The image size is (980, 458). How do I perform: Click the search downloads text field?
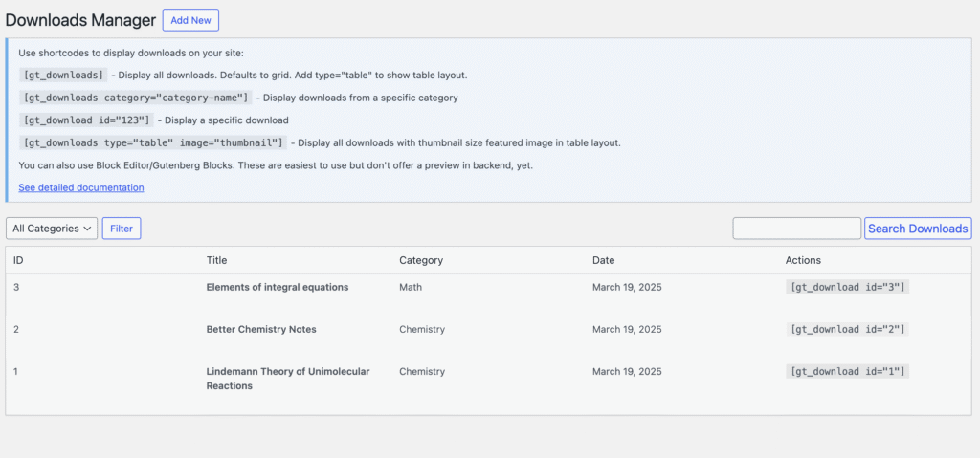(796, 229)
